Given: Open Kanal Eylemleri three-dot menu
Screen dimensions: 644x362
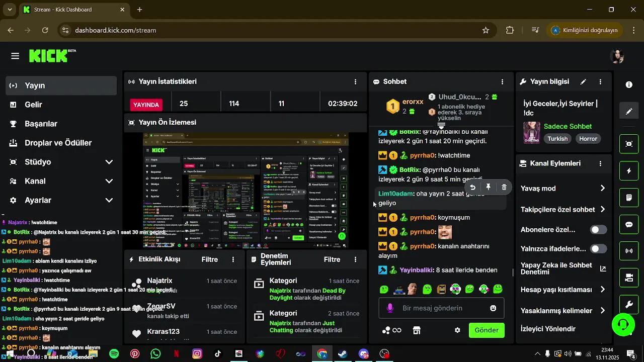Looking at the screenshot, I should point(600,163).
